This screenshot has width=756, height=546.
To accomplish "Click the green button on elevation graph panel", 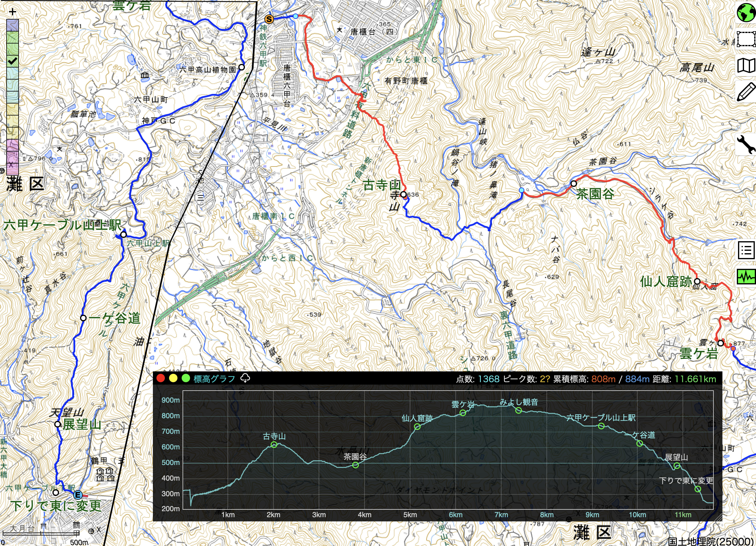I will click(186, 378).
